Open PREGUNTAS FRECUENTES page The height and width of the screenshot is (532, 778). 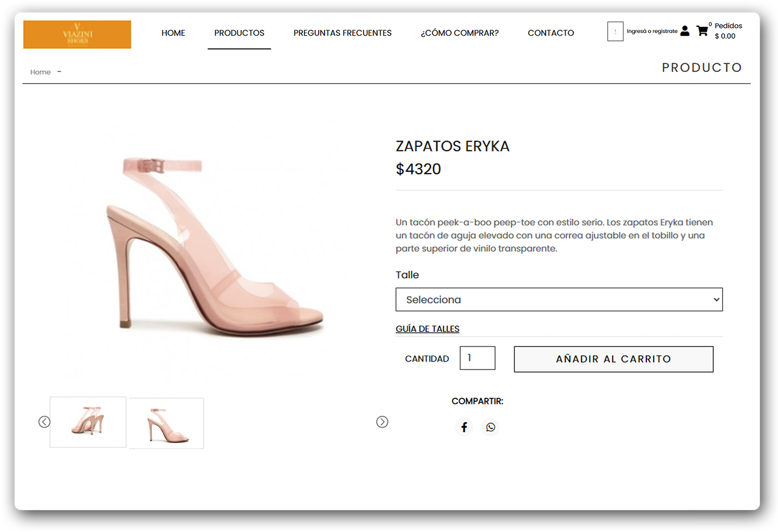(x=342, y=33)
